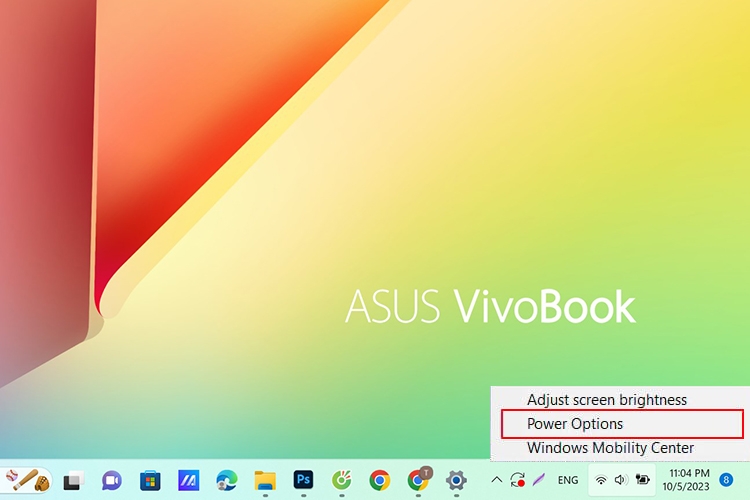Click the purple feather tray icon
This screenshot has height=500, width=750.
click(539, 479)
